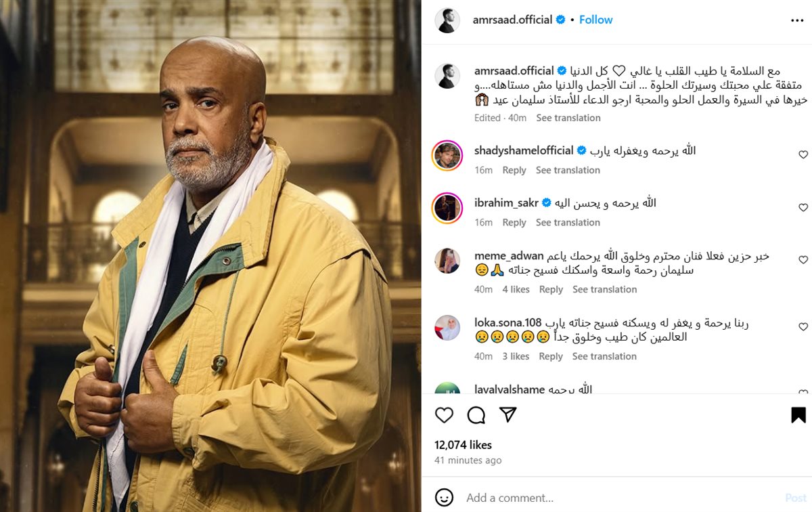
Task: Share post via paper plane icon
Action: 508,414
